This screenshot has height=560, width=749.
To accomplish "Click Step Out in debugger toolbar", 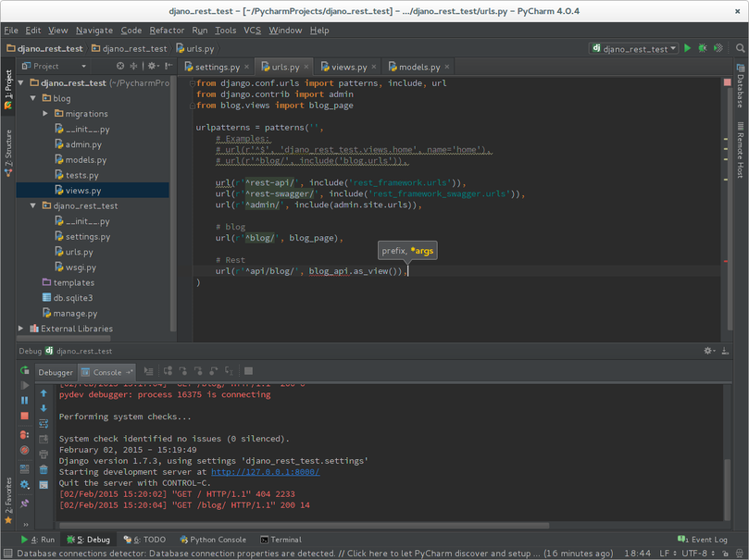I will pos(214,371).
